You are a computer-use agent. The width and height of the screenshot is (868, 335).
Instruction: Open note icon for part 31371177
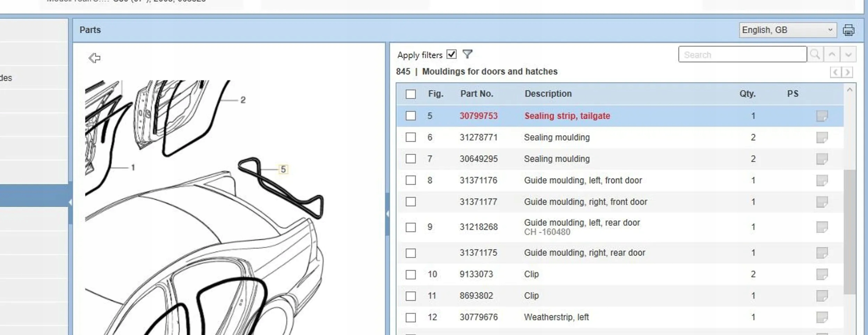[822, 202]
